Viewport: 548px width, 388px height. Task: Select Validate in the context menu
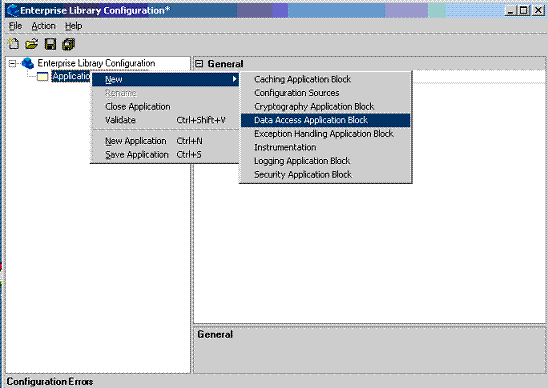coord(165,120)
